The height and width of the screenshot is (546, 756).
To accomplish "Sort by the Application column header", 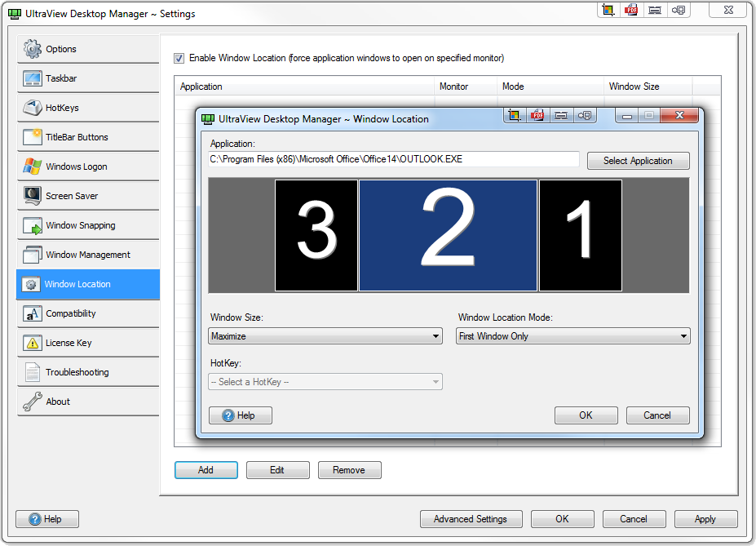I will pos(304,87).
